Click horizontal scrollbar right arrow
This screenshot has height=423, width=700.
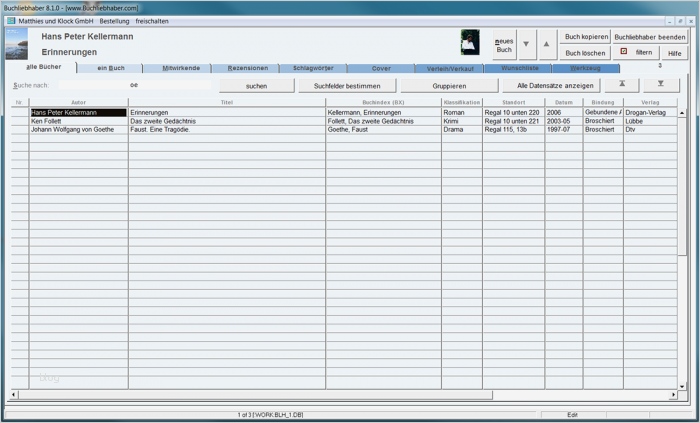(x=673, y=395)
